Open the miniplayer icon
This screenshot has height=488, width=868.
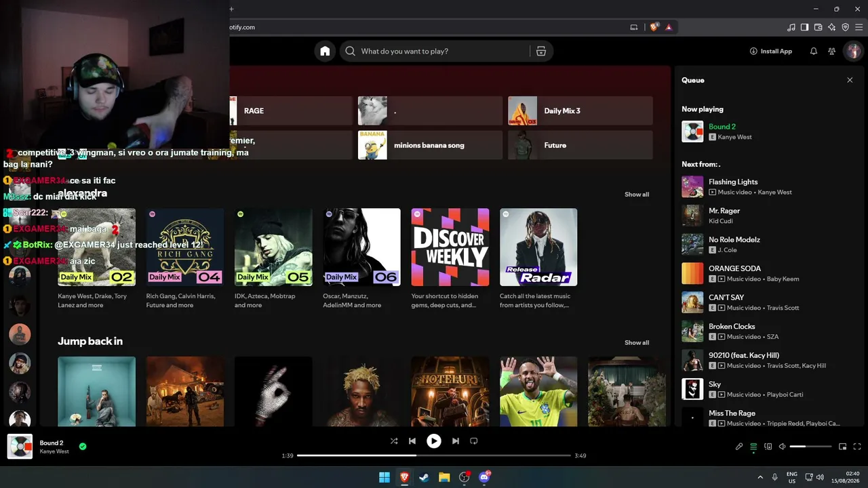(x=843, y=447)
